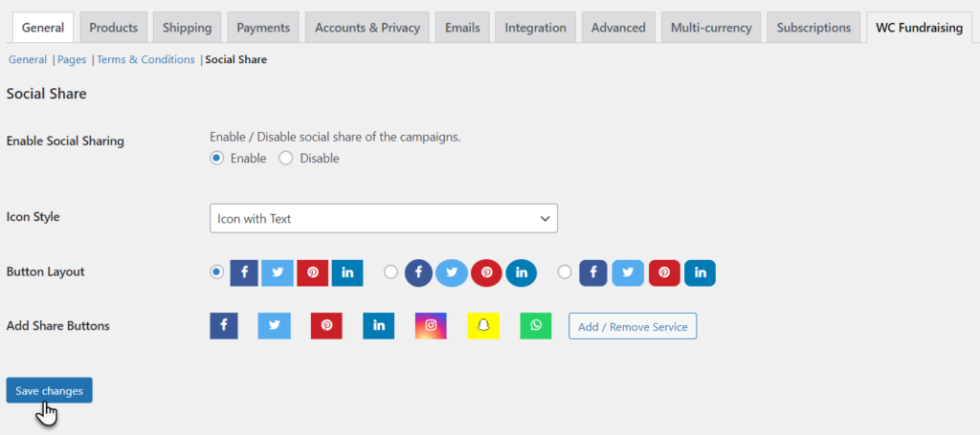
Task: Click the Twitter icon in Add Share Buttons
Action: (x=275, y=326)
